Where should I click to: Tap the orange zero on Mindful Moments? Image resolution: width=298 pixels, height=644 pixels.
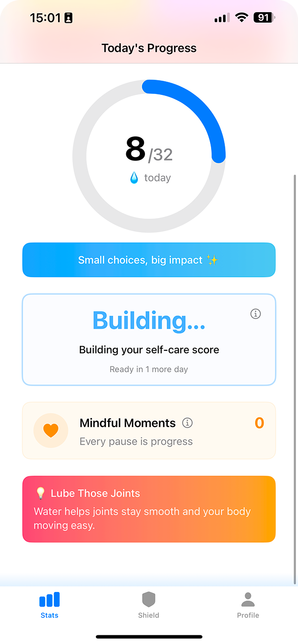(x=259, y=423)
